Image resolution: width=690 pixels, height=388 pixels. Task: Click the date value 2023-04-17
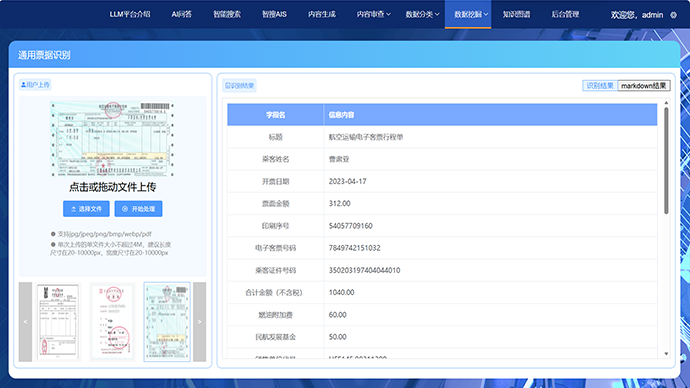coord(347,181)
